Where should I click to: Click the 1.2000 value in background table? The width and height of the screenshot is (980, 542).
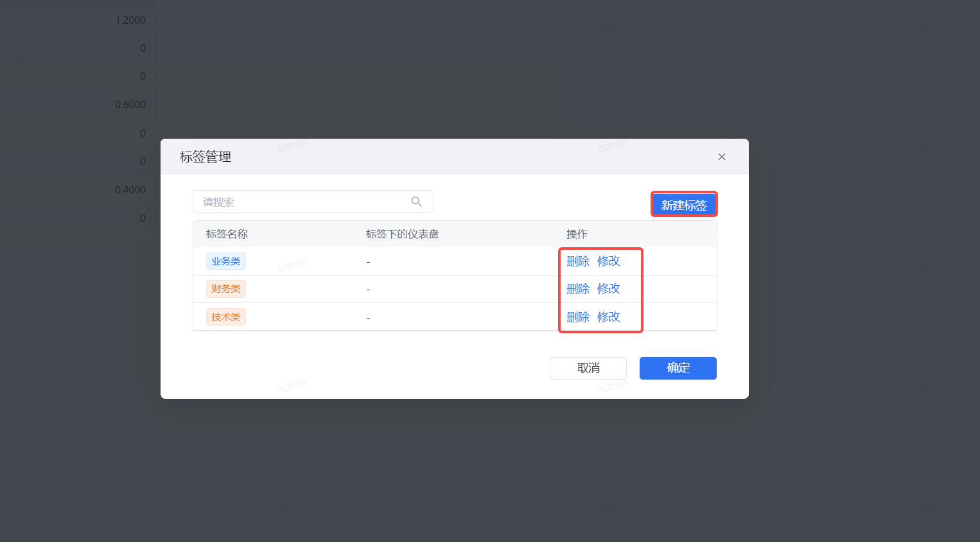(x=130, y=20)
